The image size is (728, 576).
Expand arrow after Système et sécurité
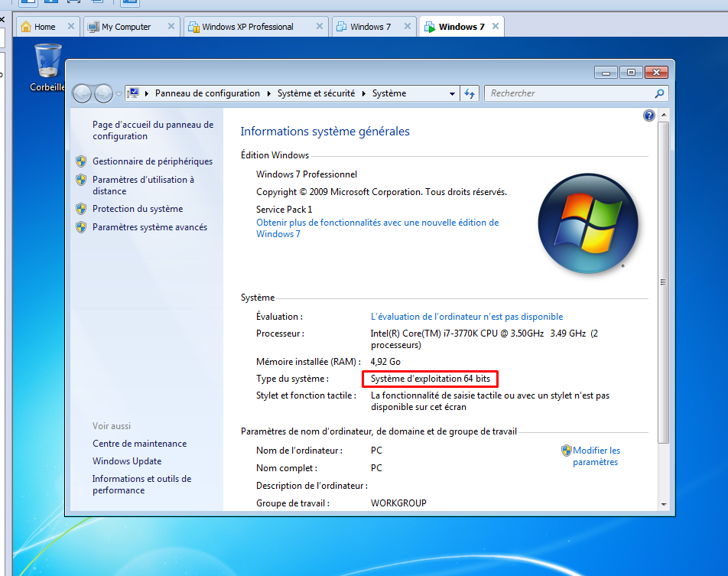click(x=363, y=93)
